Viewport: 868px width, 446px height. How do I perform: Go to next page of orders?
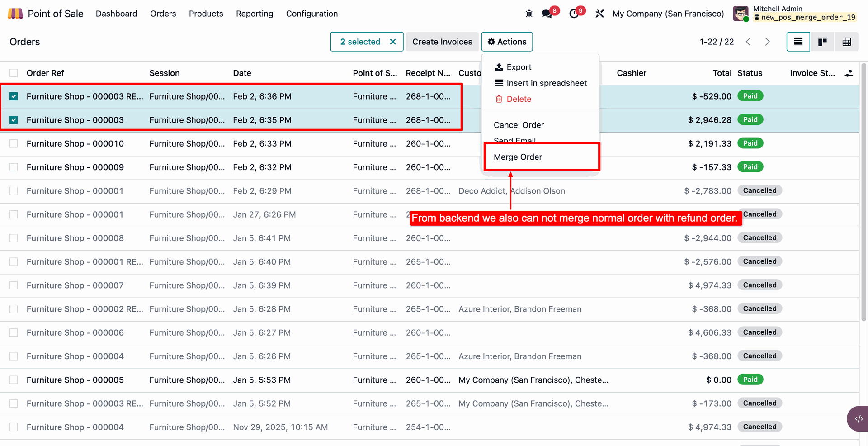point(767,42)
